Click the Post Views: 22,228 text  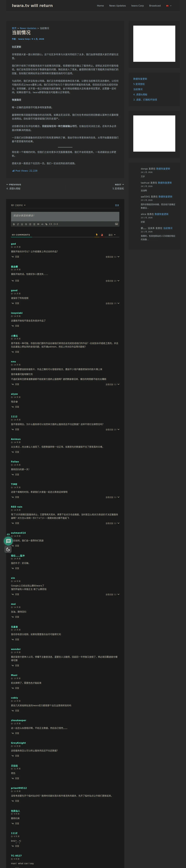tap(26, 171)
